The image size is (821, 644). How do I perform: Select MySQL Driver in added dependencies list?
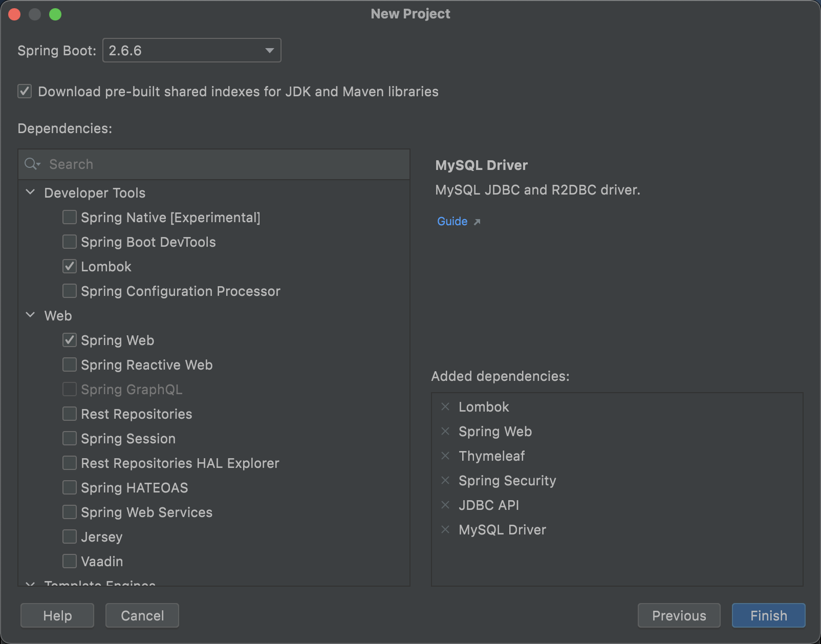[x=502, y=529]
